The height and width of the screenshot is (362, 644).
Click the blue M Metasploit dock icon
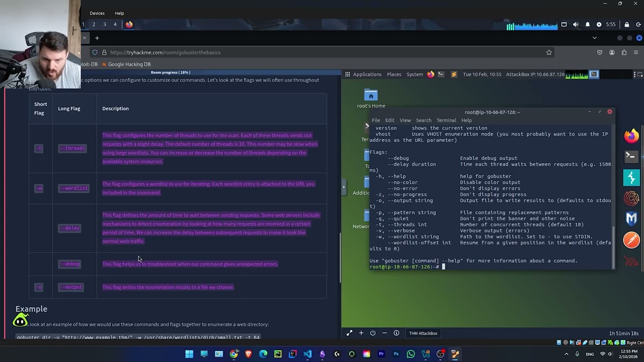pos(631,219)
